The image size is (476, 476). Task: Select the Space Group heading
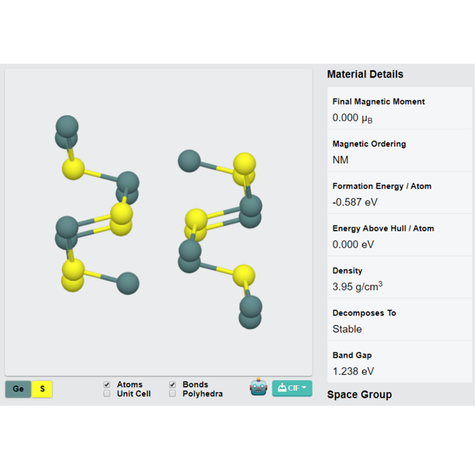359,394
